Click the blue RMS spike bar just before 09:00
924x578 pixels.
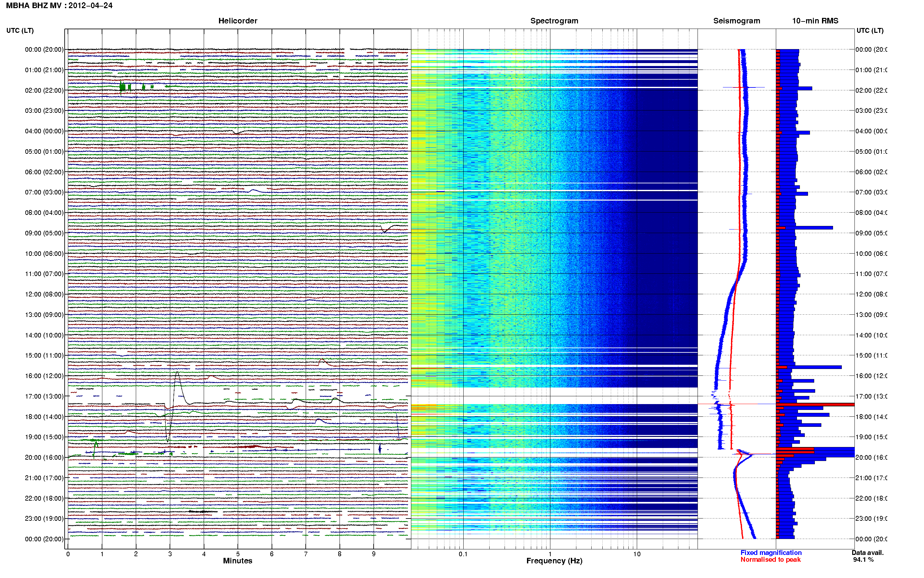[x=804, y=228]
